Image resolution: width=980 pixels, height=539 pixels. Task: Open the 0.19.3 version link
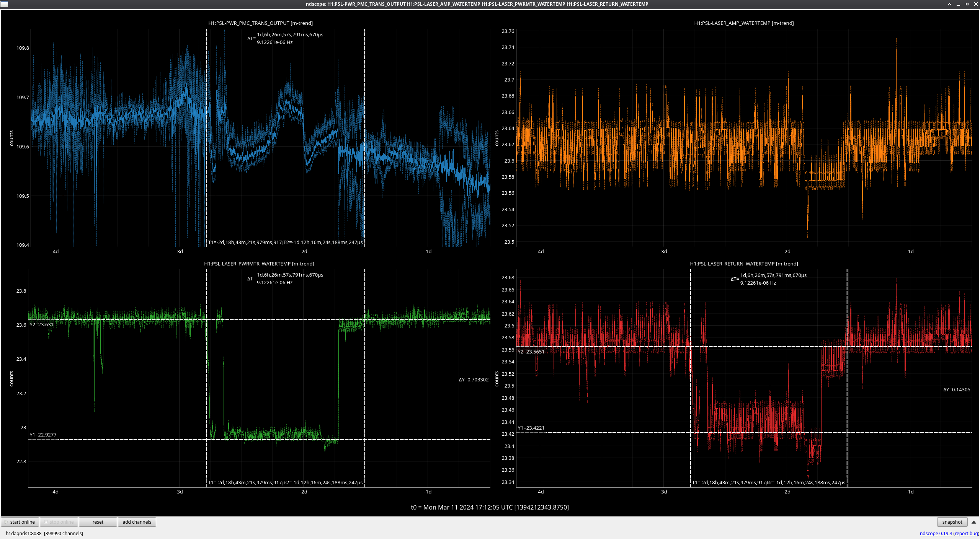pyautogui.click(x=946, y=533)
